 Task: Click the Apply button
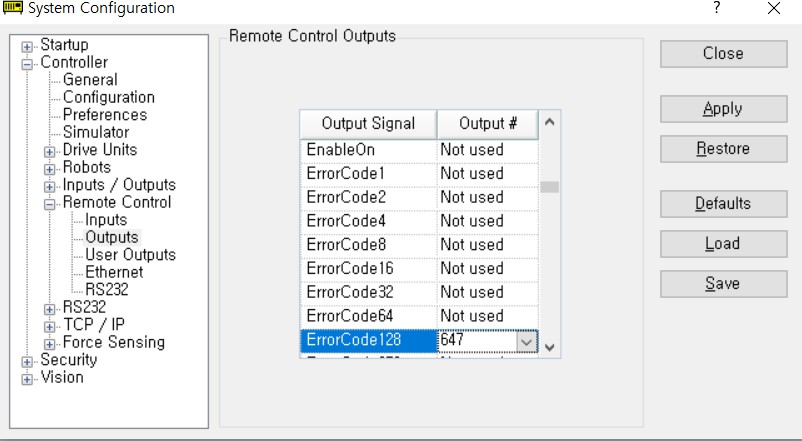tap(723, 109)
